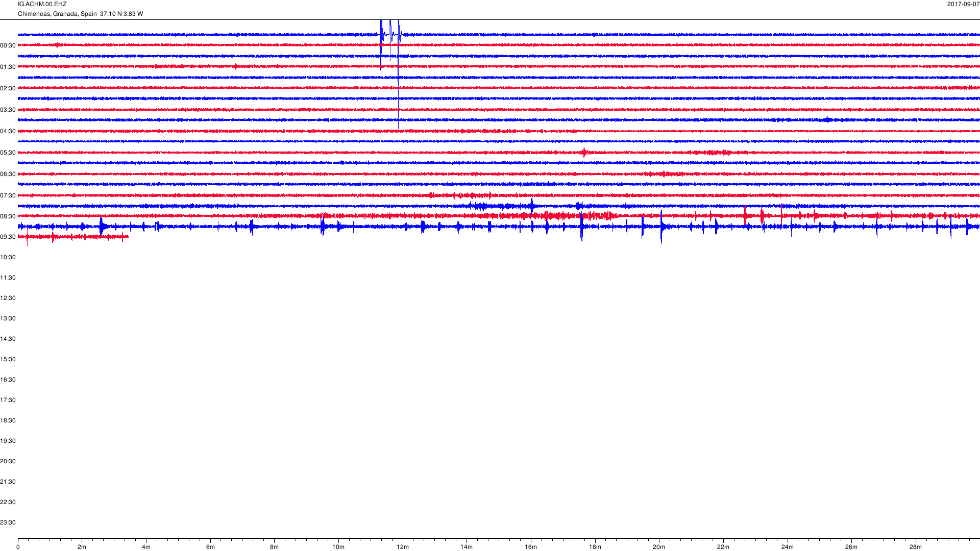Click the 8m axis label
Screen dimensions: 980x551
click(274, 547)
